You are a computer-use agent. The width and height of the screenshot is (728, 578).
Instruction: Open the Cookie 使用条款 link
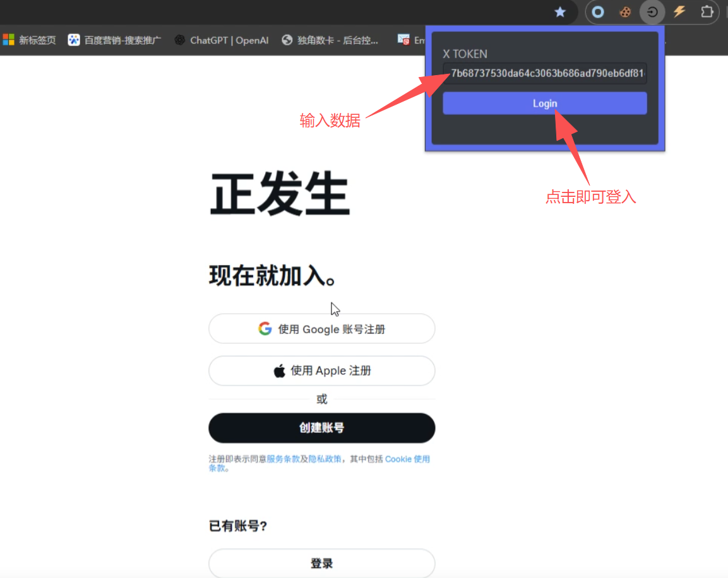[x=407, y=459]
